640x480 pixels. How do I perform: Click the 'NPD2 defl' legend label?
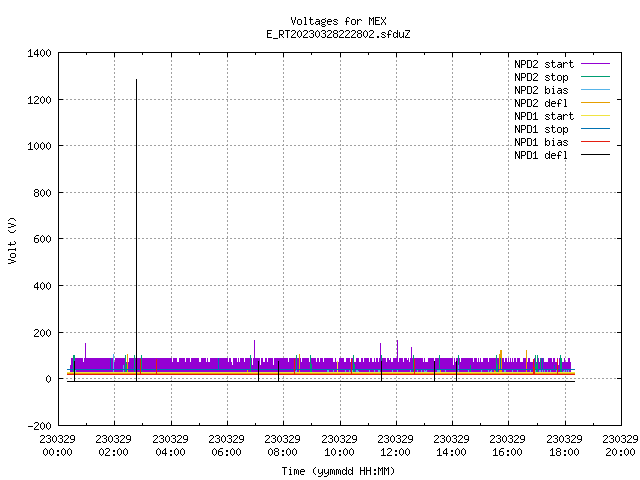click(541, 103)
